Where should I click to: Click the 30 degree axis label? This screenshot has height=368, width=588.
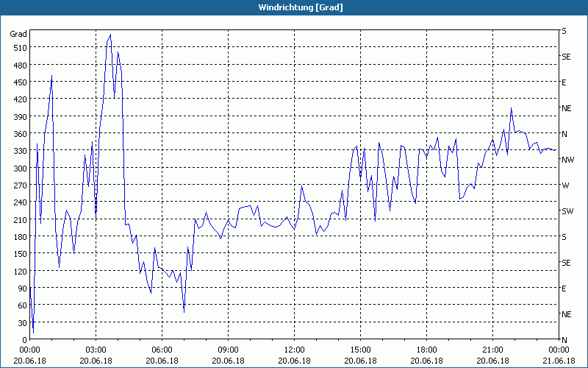click(x=23, y=323)
